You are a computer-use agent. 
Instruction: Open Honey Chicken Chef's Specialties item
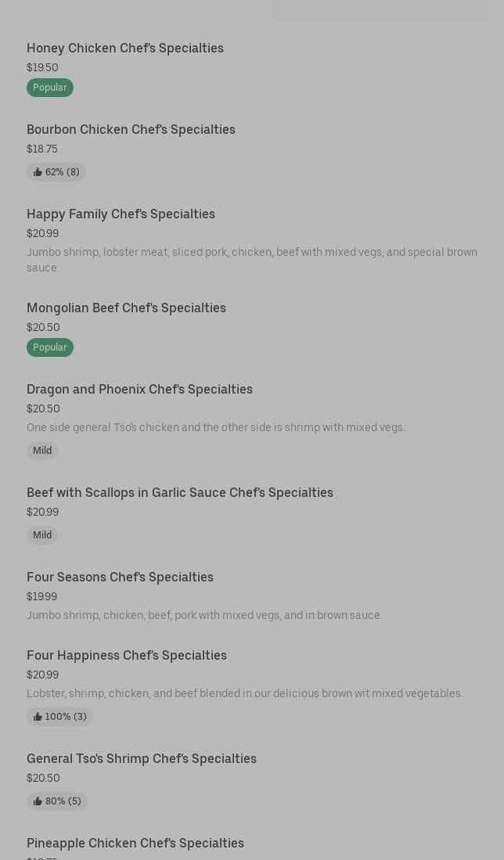coord(125,49)
